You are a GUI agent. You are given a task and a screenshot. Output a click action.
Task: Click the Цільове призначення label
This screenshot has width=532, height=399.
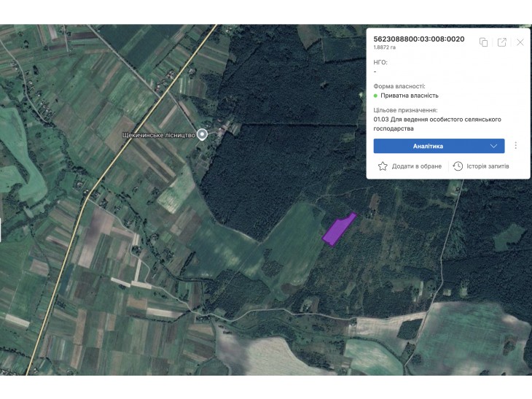pyautogui.click(x=405, y=110)
